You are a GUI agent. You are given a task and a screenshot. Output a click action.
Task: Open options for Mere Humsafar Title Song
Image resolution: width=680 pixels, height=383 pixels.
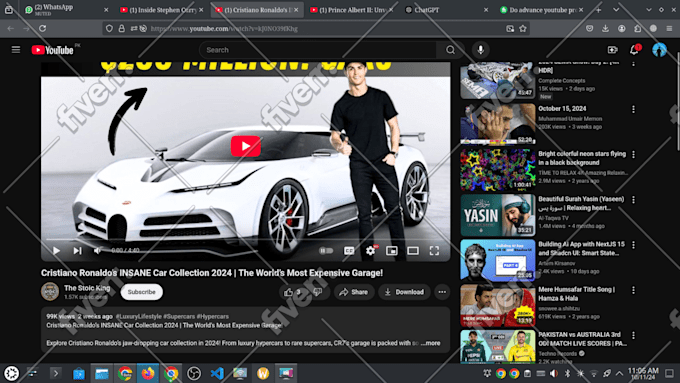[x=633, y=290]
